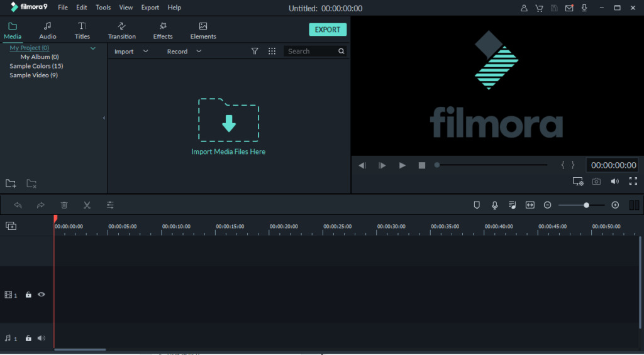Click the add track manager icon
644x355 pixels.
[11, 226]
